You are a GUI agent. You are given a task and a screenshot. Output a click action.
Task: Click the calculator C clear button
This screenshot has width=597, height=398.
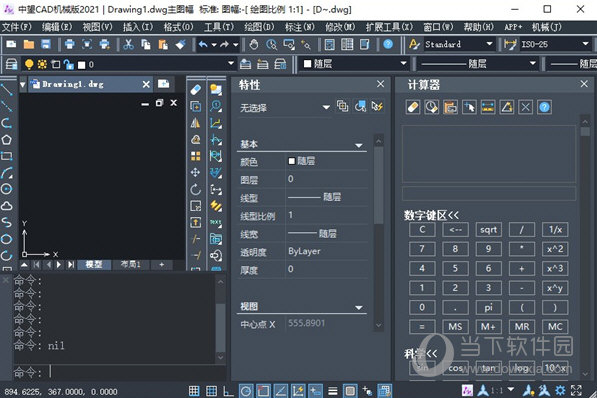pyautogui.click(x=422, y=230)
